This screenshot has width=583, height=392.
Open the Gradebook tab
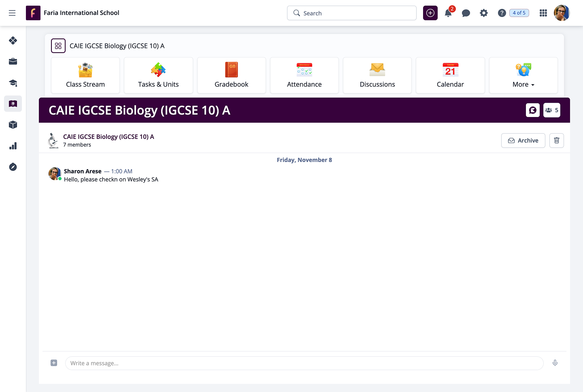[231, 76]
